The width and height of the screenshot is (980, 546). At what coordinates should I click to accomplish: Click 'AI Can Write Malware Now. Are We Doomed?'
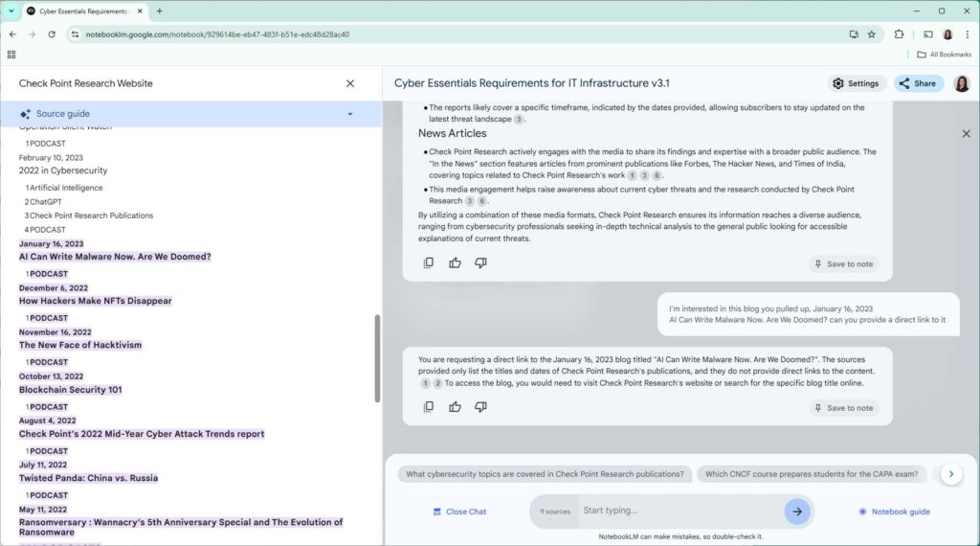pyautogui.click(x=115, y=257)
